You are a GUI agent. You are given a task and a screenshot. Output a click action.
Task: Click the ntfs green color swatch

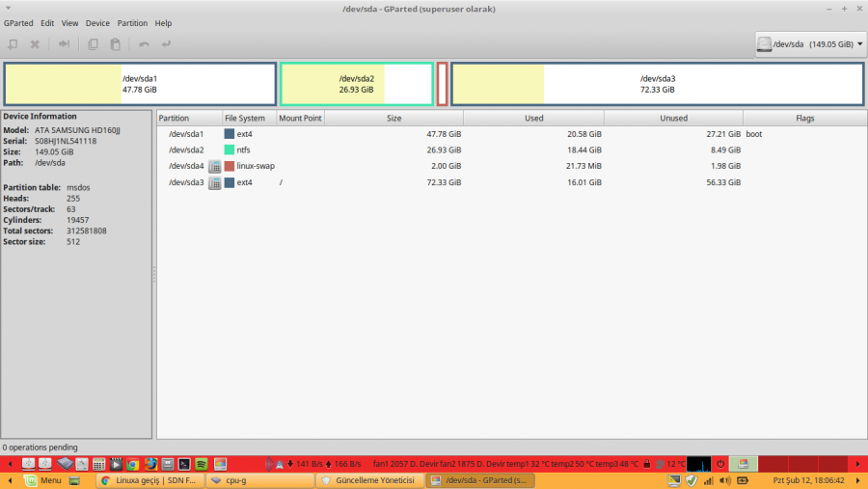[230, 150]
